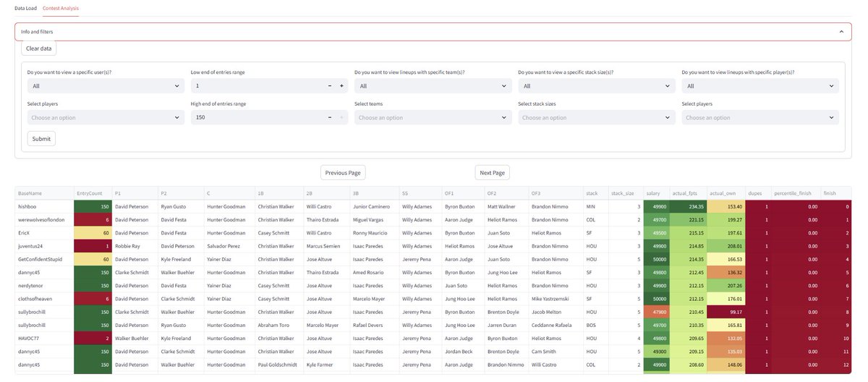The image size is (868, 382).
Task: Switch to the Data Load tab
Action: [x=25, y=8]
